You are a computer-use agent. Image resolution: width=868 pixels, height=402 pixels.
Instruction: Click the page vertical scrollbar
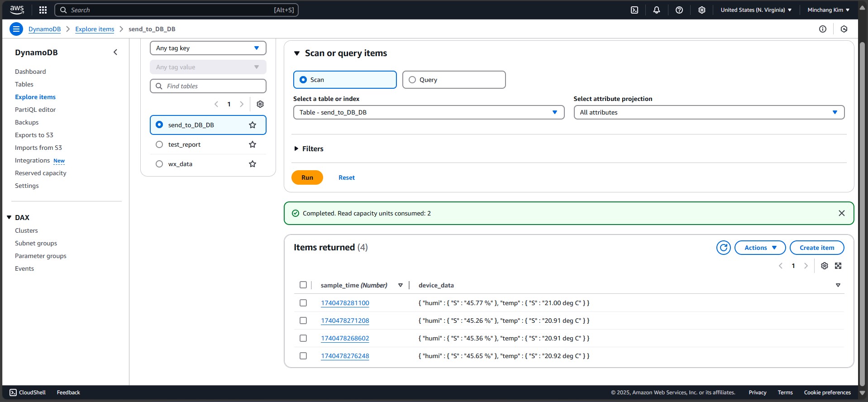tap(862, 214)
